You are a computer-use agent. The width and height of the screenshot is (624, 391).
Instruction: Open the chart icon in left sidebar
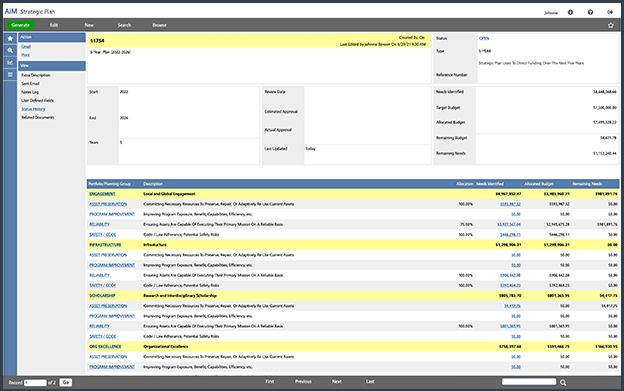tap(10, 62)
